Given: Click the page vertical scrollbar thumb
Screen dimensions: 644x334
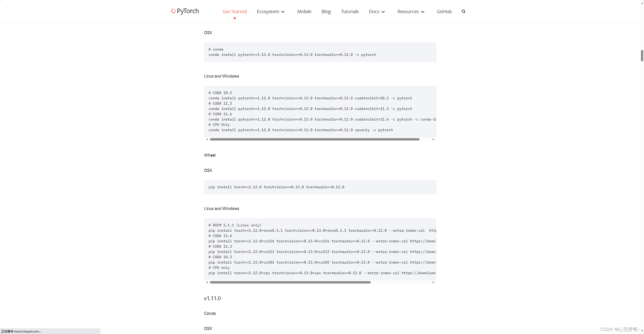Looking at the screenshot, I should (x=642, y=56).
